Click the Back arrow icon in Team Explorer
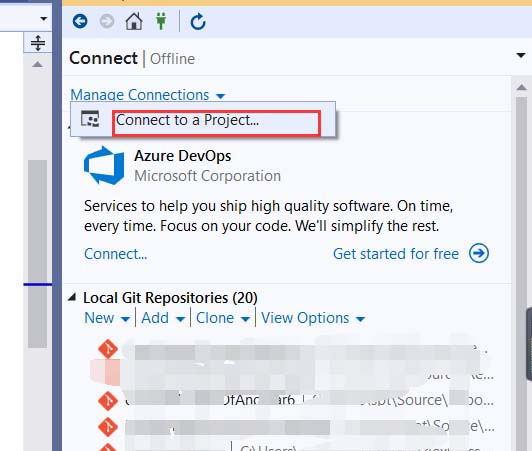 pos(80,22)
